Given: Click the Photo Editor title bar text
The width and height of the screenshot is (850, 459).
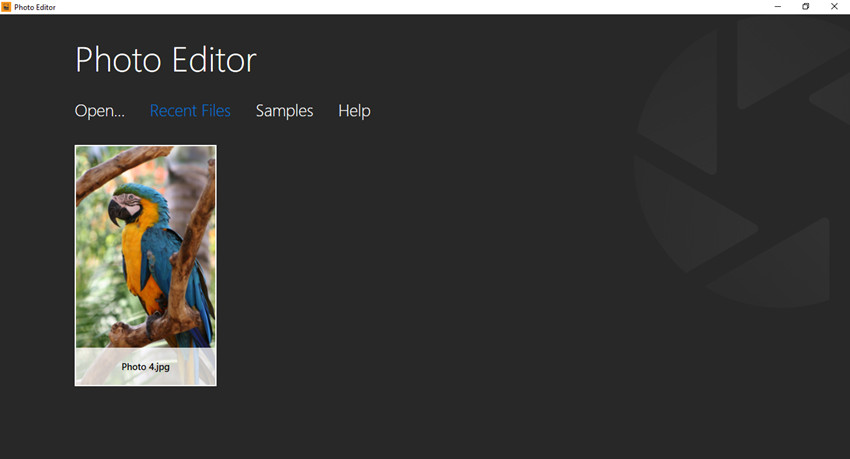Looking at the screenshot, I should click(x=35, y=7).
